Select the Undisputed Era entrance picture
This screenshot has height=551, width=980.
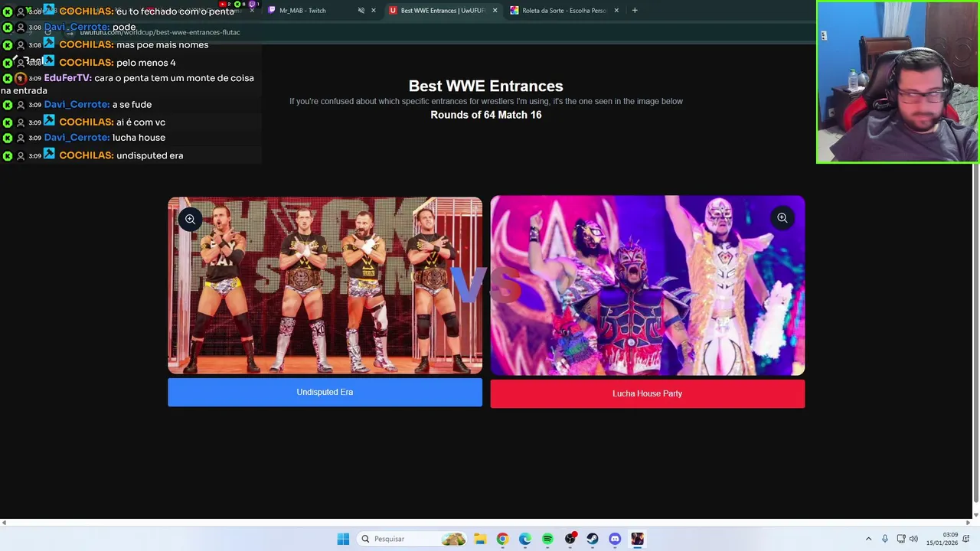(x=325, y=285)
